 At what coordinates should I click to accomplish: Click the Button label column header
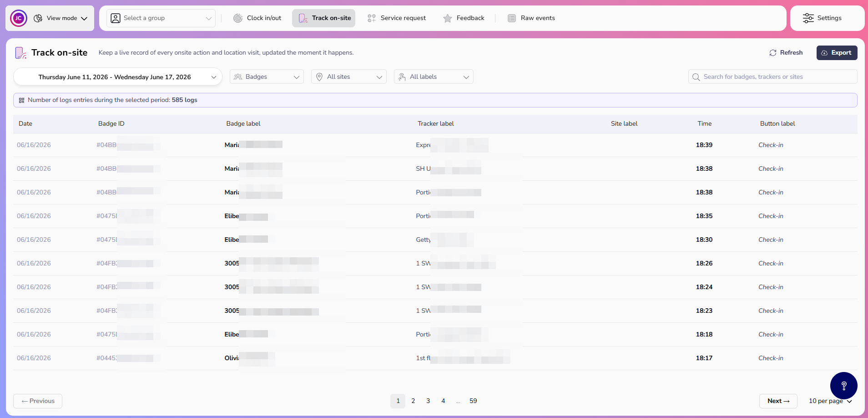coord(777,124)
